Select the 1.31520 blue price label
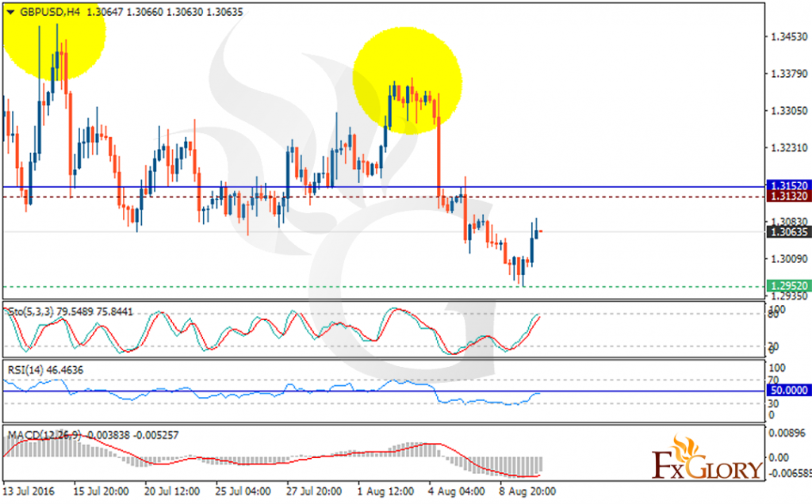 (x=789, y=185)
